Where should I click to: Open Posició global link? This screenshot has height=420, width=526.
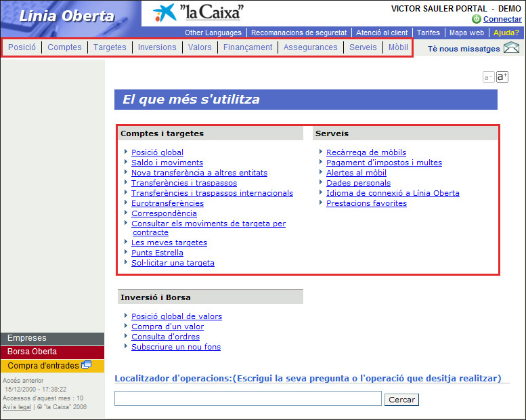pyautogui.click(x=157, y=152)
